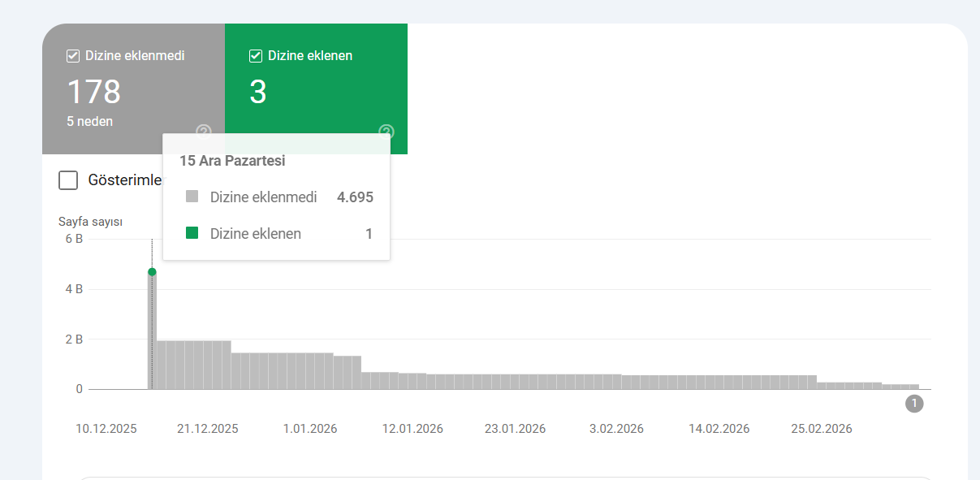Click the tallest bar in the chart
Screen dimensions: 980x480
(152, 333)
